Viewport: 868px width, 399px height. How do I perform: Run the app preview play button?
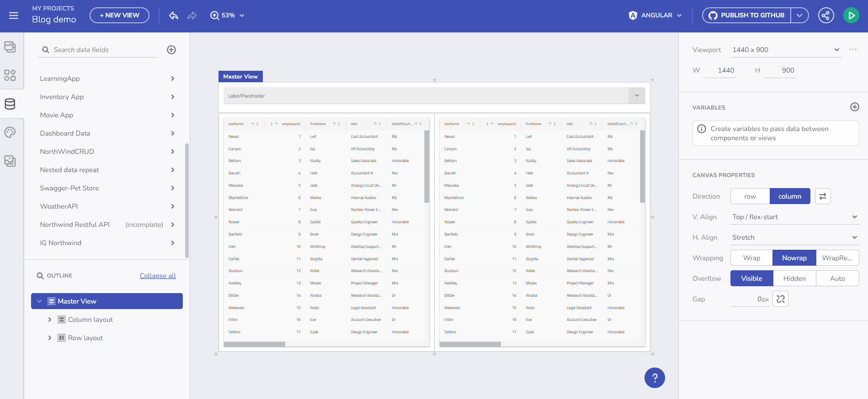(851, 16)
